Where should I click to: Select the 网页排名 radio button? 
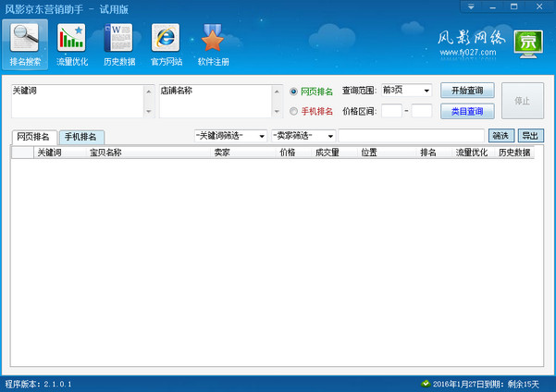coord(294,92)
